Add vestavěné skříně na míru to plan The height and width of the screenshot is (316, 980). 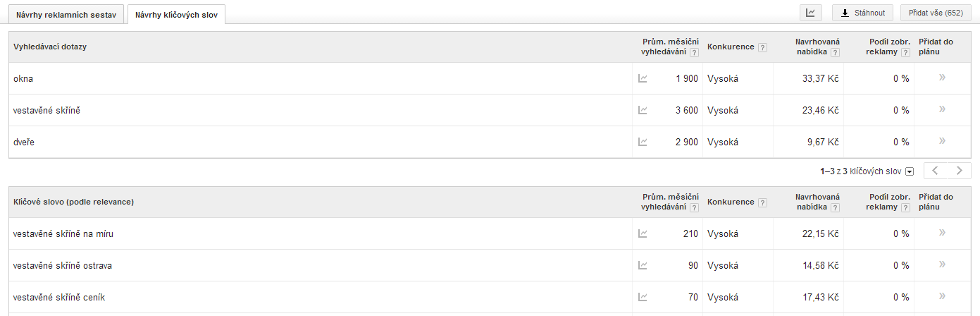coord(942,233)
